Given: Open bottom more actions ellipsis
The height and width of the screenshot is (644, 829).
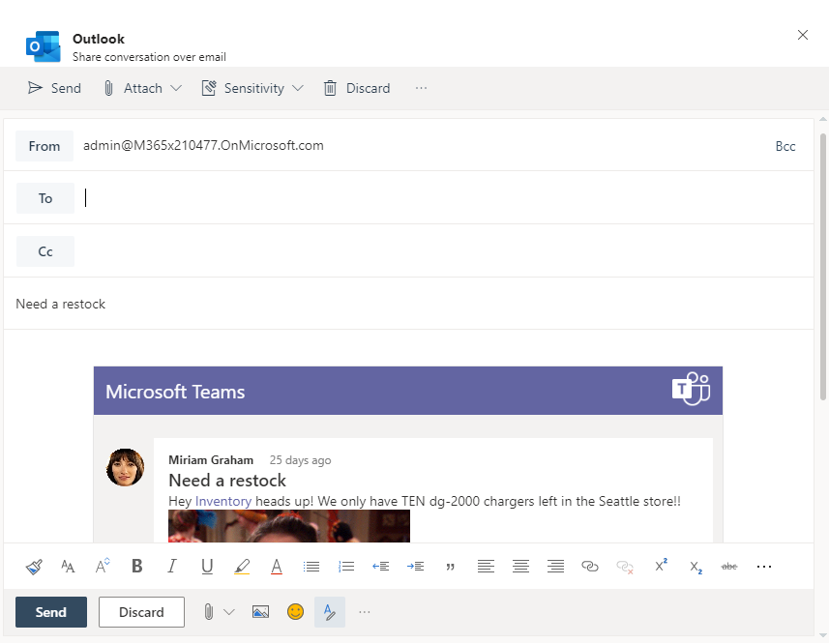Looking at the screenshot, I should pyautogui.click(x=365, y=612).
